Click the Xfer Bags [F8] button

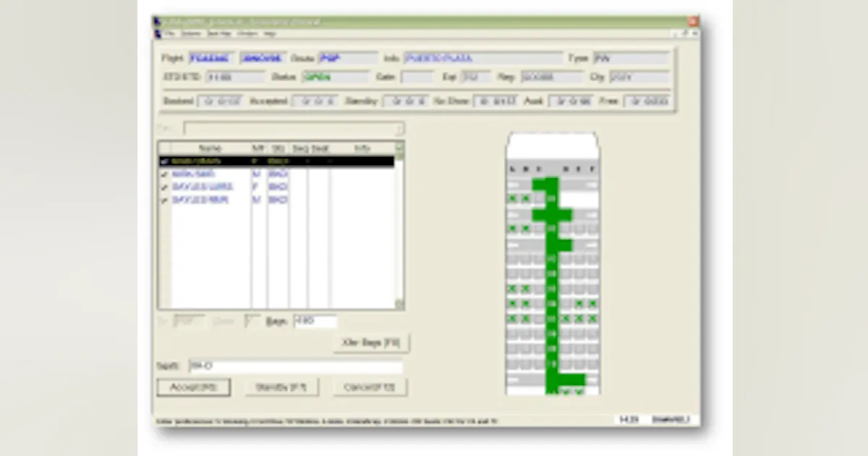coord(371,342)
